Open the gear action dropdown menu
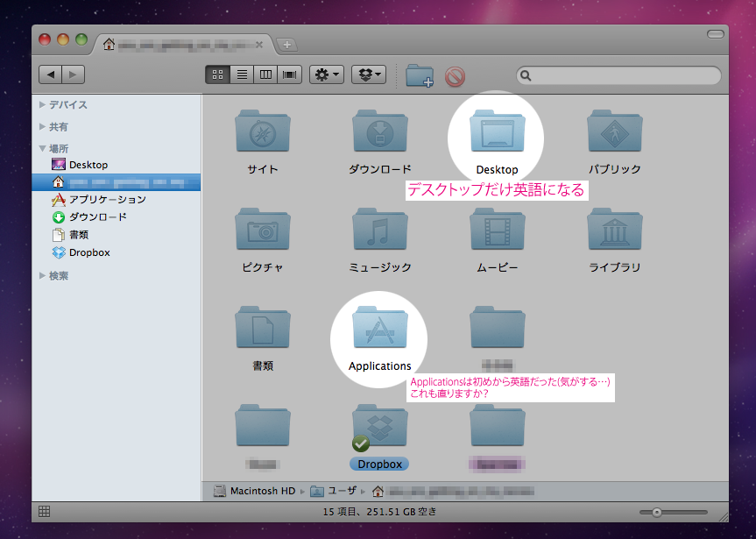The height and width of the screenshot is (539, 756). (x=327, y=75)
